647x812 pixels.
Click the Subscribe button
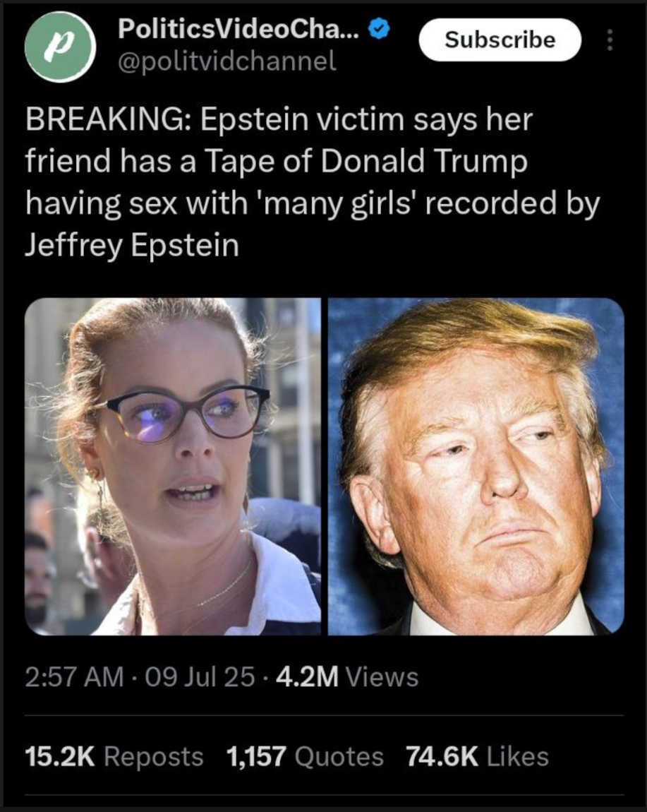[x=500, y=40]
